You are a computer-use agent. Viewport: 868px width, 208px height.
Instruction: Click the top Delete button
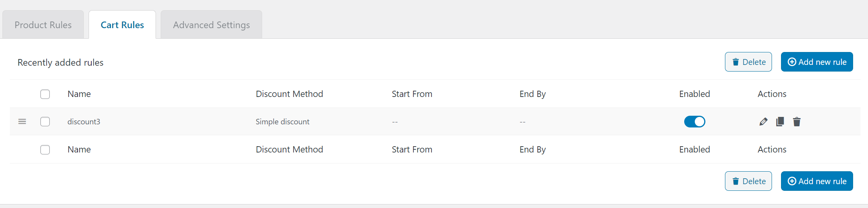click(748, 62)
